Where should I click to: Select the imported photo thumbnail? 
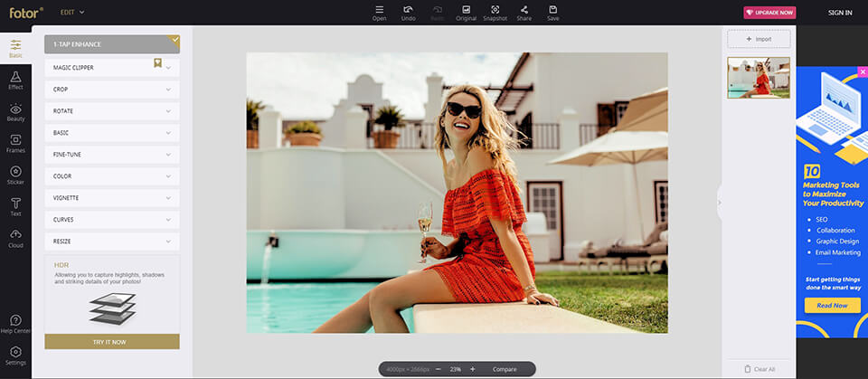758,78
